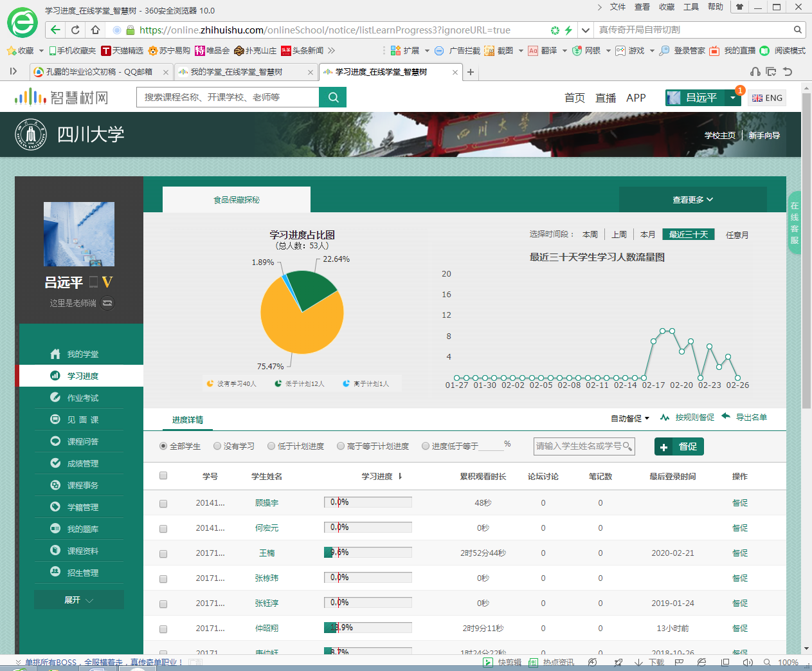Click the green search magnifier button
This screenshot has width=812, height=671.
coord(333,97)
